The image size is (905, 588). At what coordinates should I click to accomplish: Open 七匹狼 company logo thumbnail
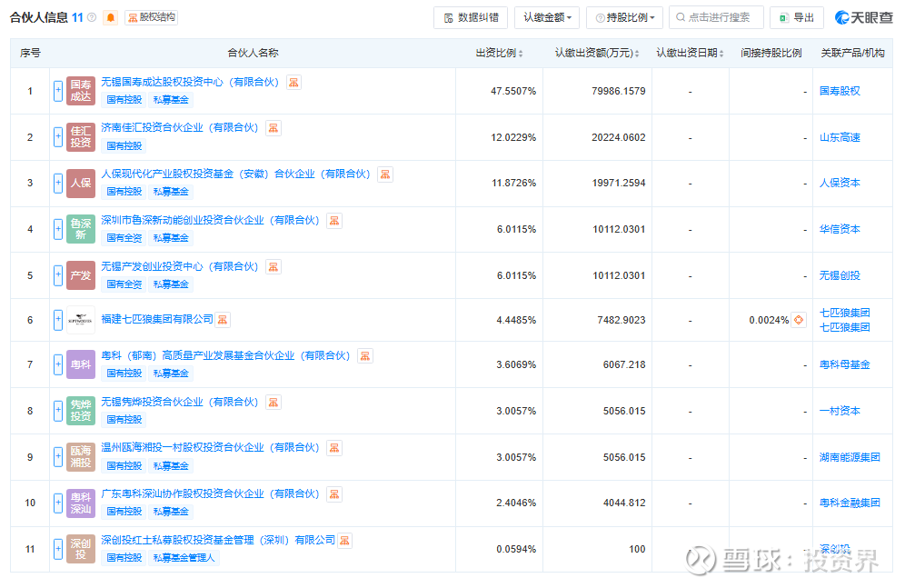coord(80,320)
